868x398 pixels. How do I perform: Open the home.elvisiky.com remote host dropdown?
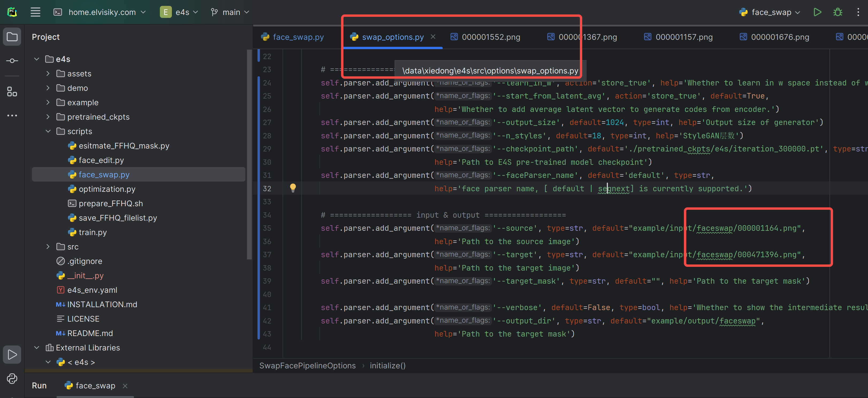pos(100,13)
